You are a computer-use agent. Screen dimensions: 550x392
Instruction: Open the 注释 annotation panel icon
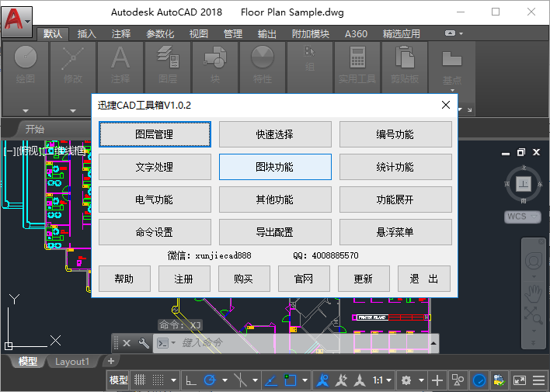120,57
